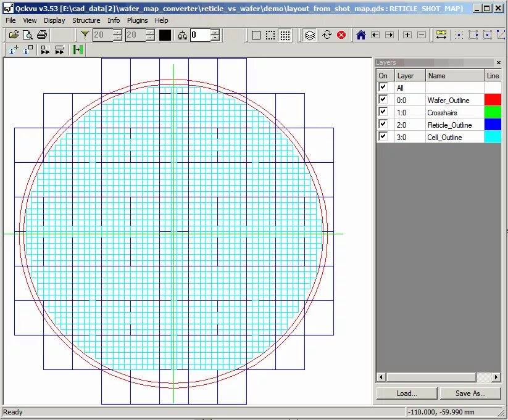Click the green Crosshairs line color swatch
Image resolution: width=508 pixels, height=420 pixels.
click(x=493, y=112)
